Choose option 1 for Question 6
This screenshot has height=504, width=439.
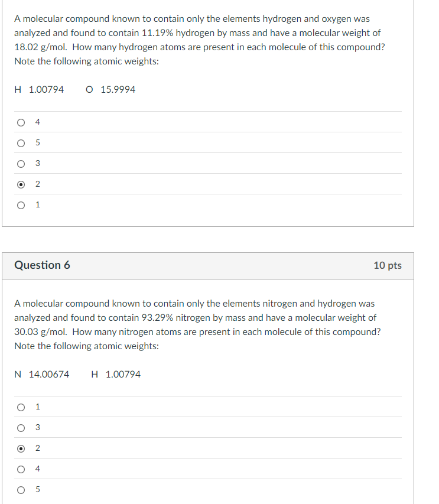21,407
